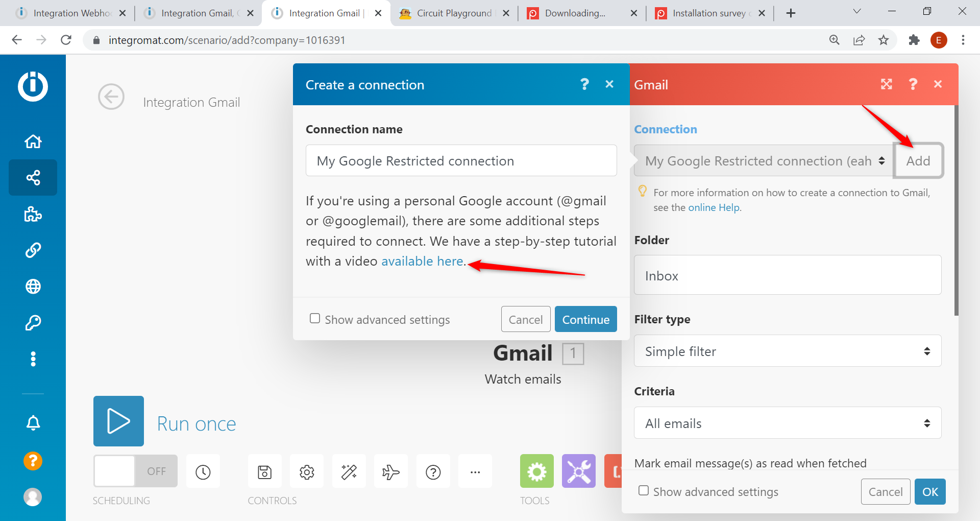Viewport: 980px width, 521px height.
Task: Open tab search chevron
Action: tap(857, 11)
